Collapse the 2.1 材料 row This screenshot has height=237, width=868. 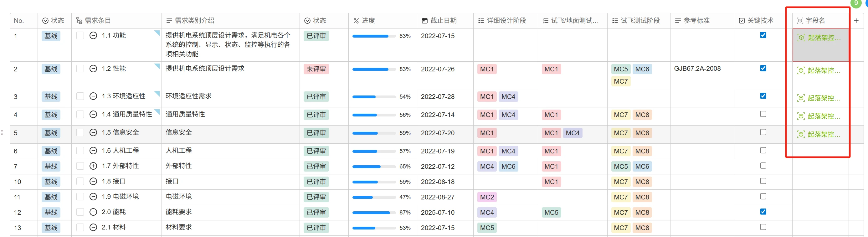(x=93, y=227)
